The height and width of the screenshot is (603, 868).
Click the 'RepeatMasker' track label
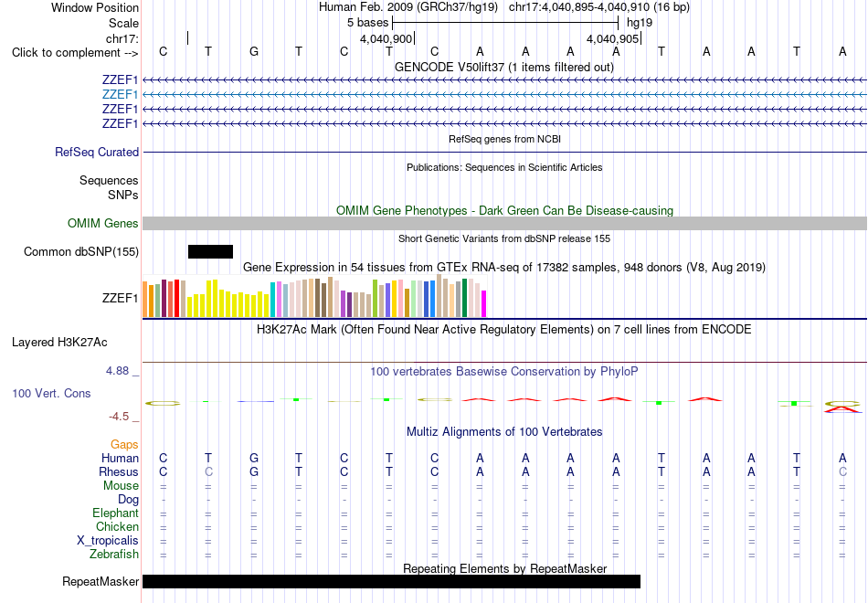[x=101, y=581]
